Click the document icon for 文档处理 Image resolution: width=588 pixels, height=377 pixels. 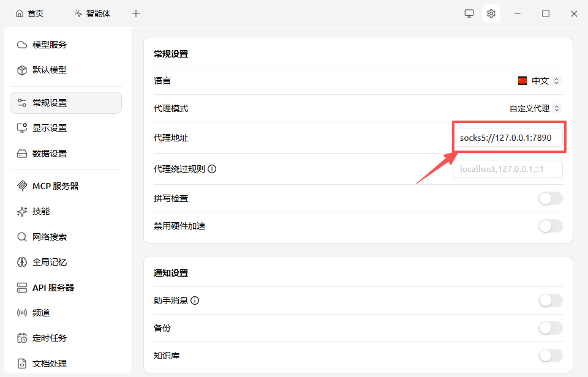22,364
